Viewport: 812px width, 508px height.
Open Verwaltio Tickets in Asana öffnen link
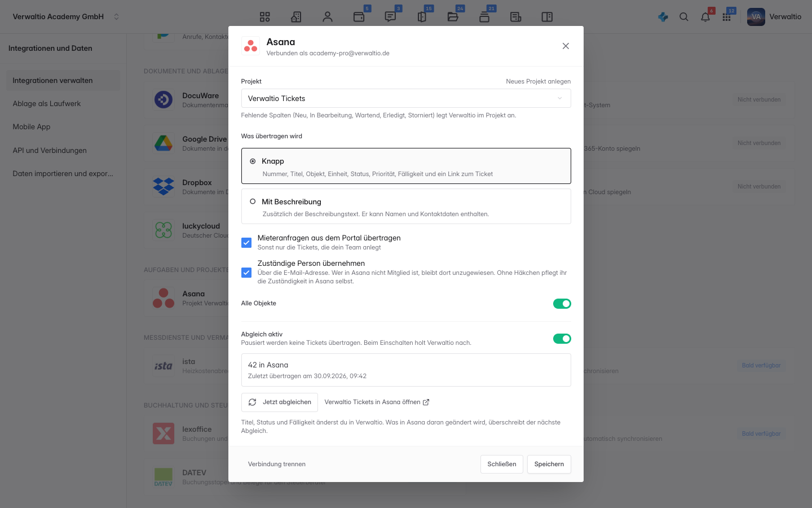point(377,402)
